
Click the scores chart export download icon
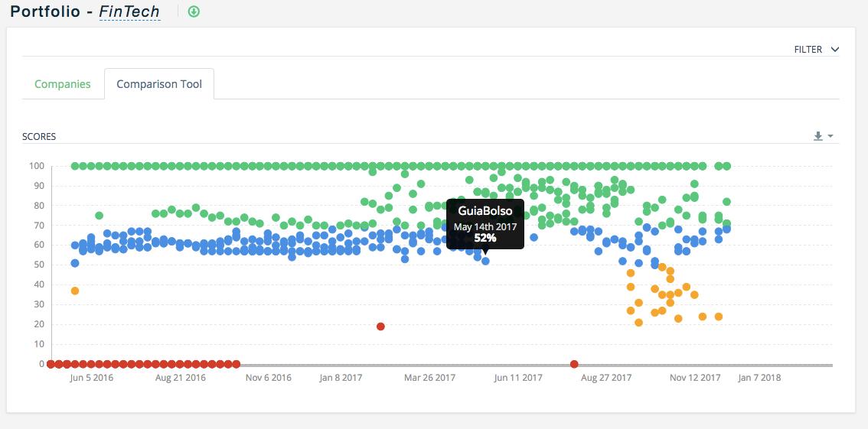tap(818, 136)
